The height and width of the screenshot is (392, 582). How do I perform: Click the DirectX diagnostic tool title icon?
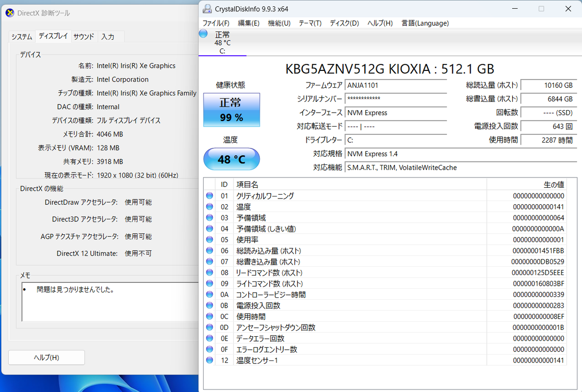(x=10, y=13)
